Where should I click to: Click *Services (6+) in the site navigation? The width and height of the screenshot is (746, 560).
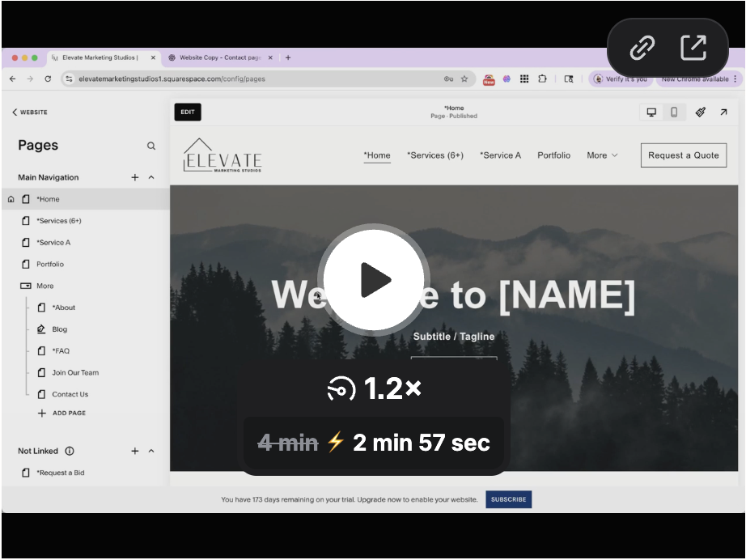(x=434, y=155)
